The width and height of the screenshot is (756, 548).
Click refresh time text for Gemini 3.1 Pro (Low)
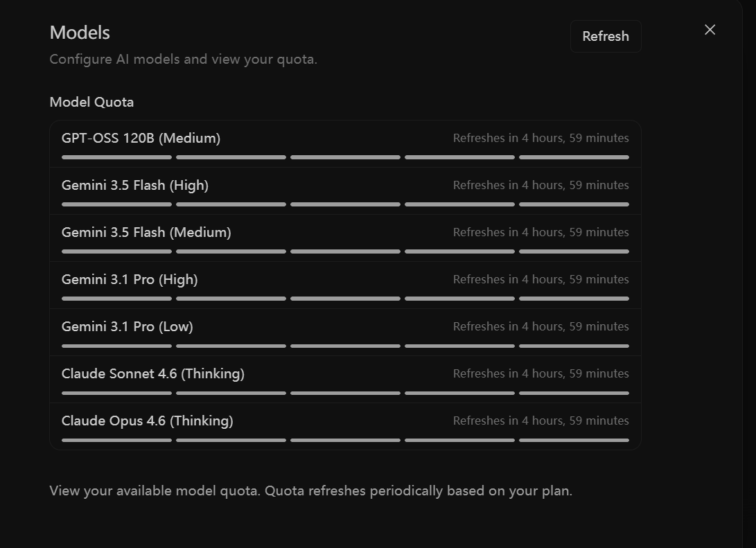pyautogui.click(x=540, y=326)
